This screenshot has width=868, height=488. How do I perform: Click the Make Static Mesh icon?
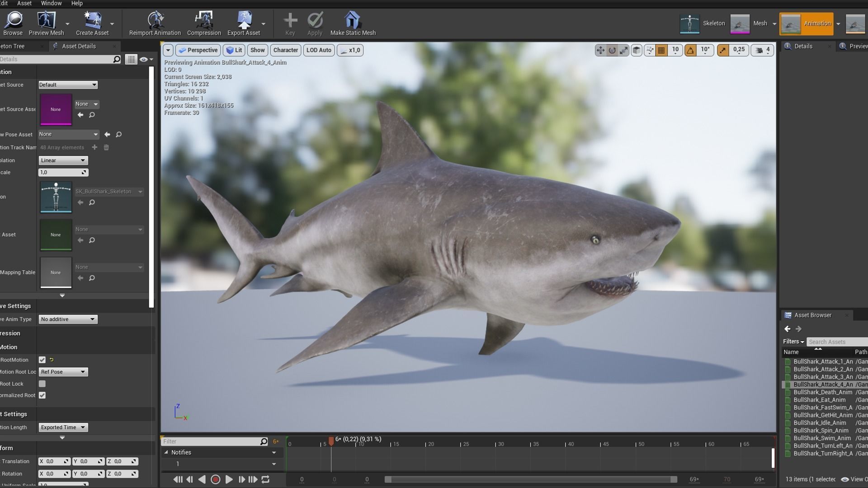coord(353,20)
